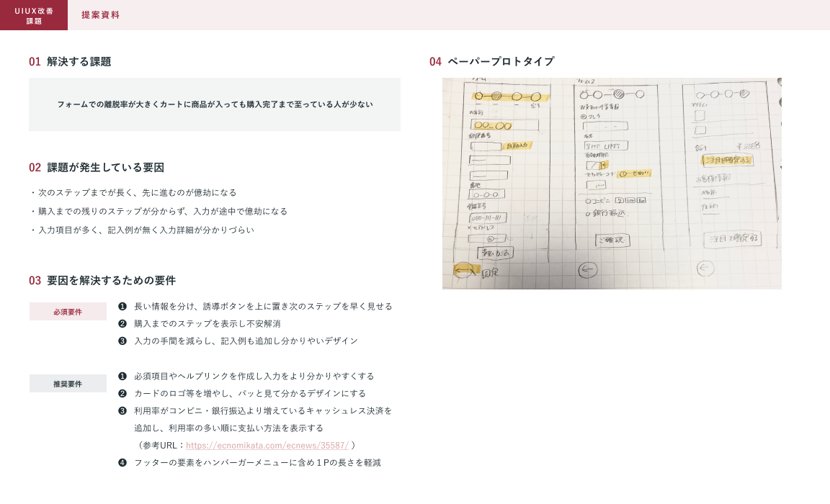Click bullet ❷ beside カードのロゴ等を増やし line
This screenshot has width=830, height=504.
tap(122, 393)
